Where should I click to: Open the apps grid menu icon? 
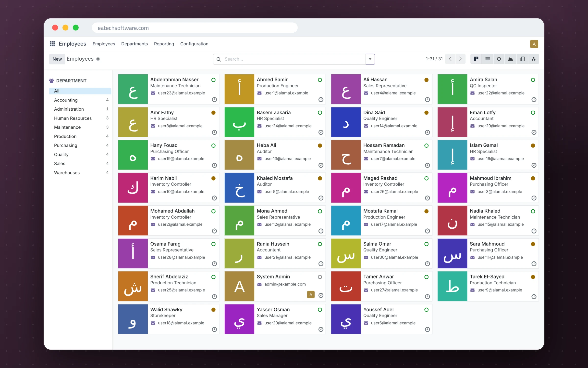[x=52, y=44]
